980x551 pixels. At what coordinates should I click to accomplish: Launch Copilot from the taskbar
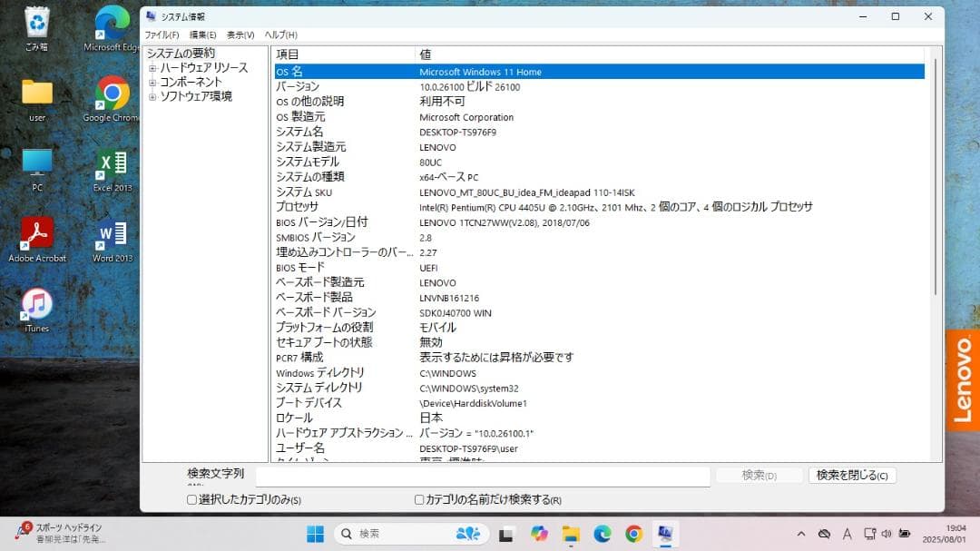[539, 534]
